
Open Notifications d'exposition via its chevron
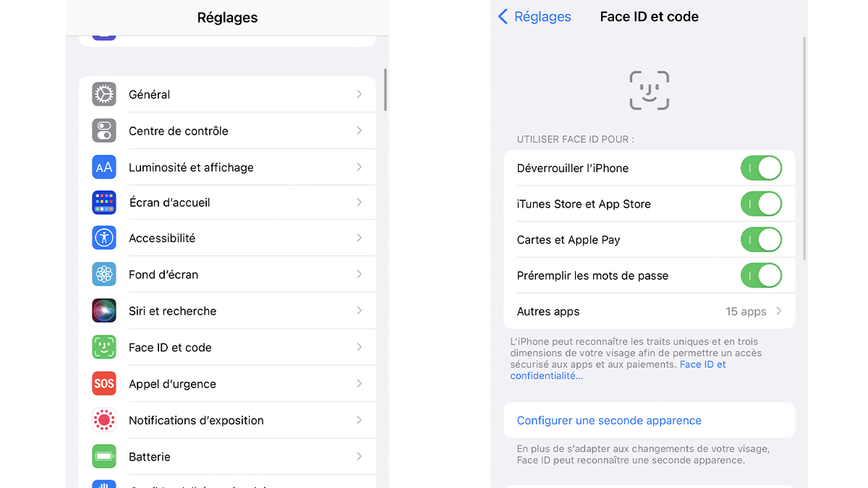(x=359, y=420)
